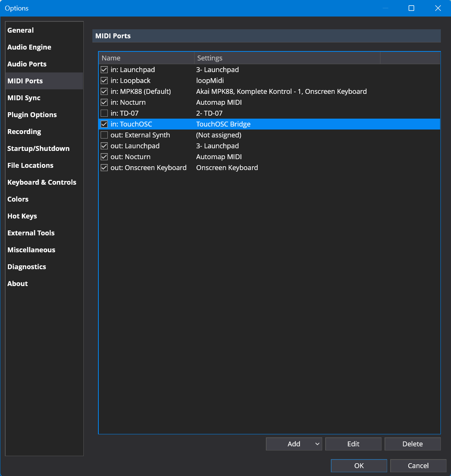Confirm settings with OK button

[359, 466]
